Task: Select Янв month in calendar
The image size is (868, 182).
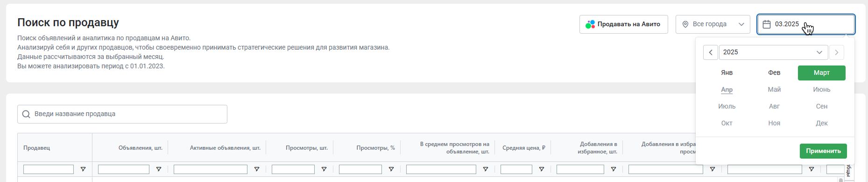Action: click(727, 73)
